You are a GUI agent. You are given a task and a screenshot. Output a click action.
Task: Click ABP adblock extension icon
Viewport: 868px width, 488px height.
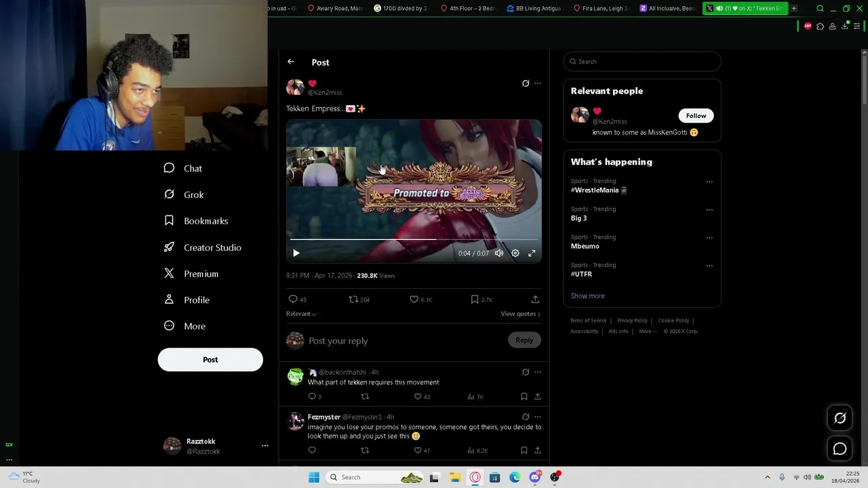point(808,26)
